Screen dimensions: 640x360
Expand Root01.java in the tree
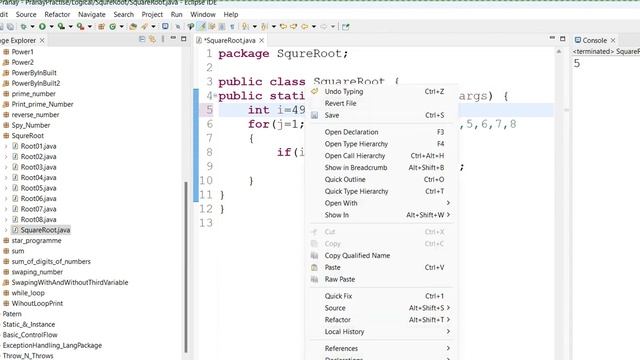pyautogui.click(x=6, y=146)
